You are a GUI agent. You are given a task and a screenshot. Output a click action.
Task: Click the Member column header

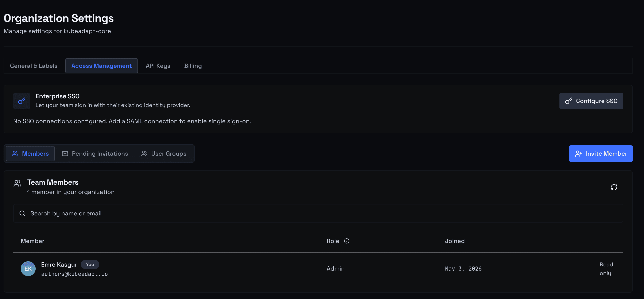tap(32, 241)
